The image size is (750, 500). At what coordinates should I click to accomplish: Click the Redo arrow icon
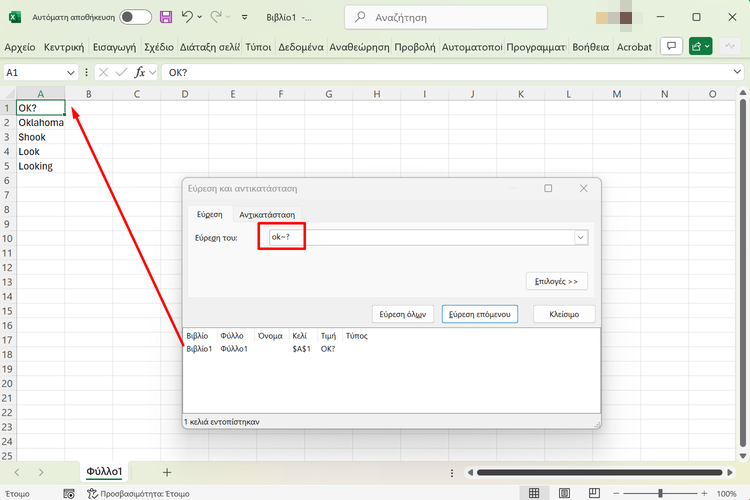(216, 17)
